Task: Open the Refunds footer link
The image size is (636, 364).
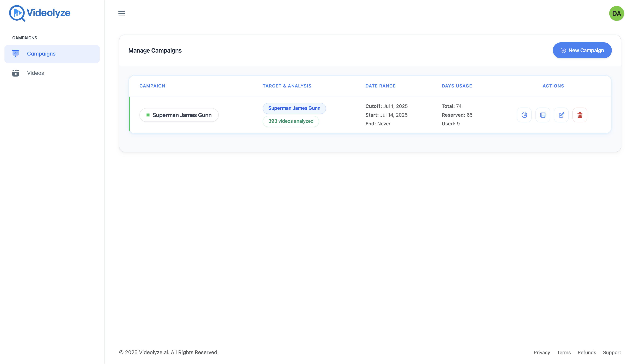Action: [587, 352]
